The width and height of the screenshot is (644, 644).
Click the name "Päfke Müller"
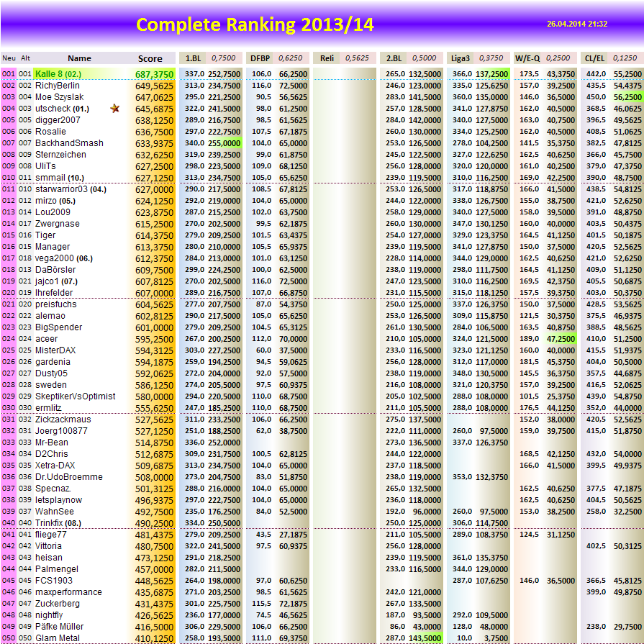click(x=59, y=626)
